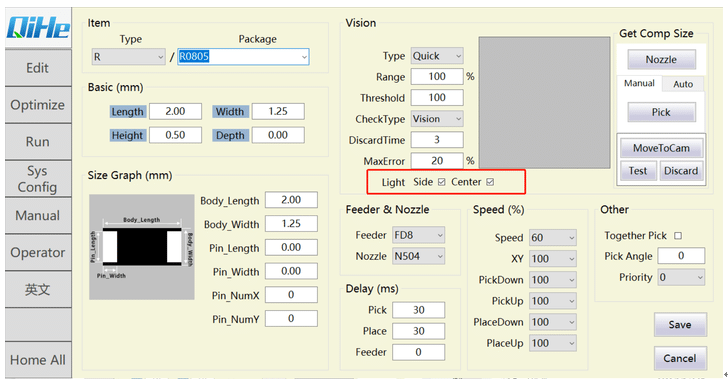Toggle the Center light checkbox
728x385 pixels.
pos(490,182)
